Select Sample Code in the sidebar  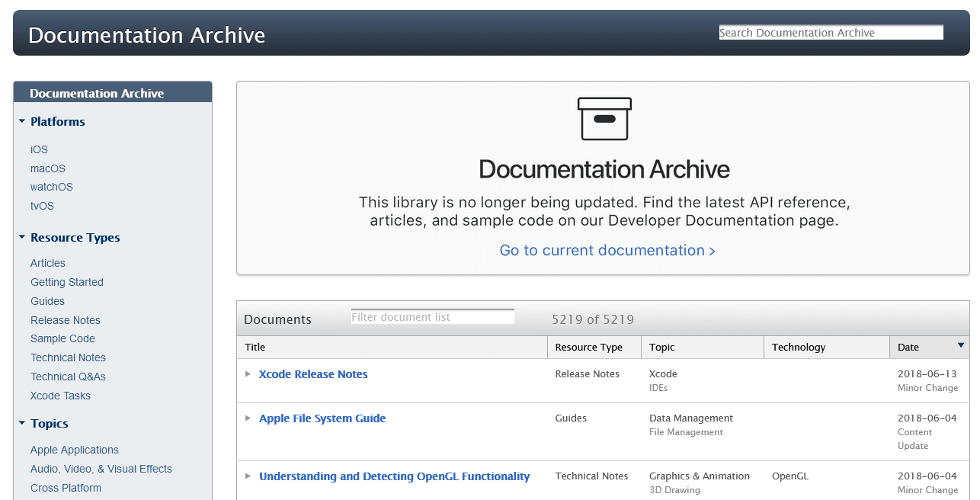coord(62,338)
